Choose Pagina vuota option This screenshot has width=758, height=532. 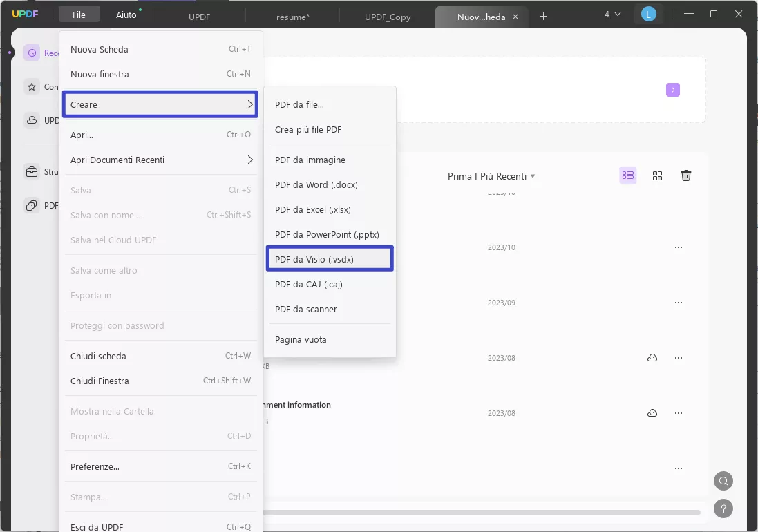click(330, 340)
